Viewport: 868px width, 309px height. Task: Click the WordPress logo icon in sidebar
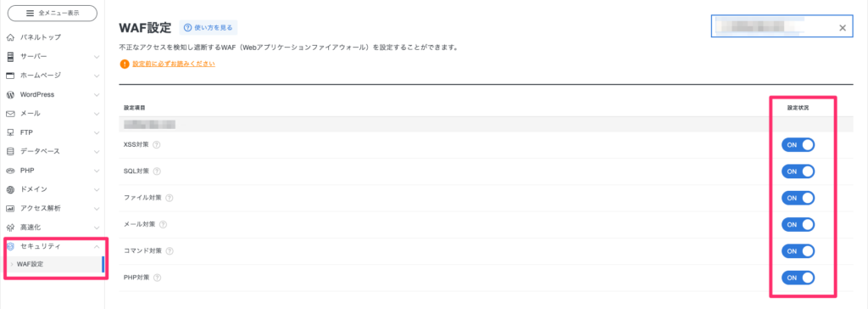[x=10, y=95]
